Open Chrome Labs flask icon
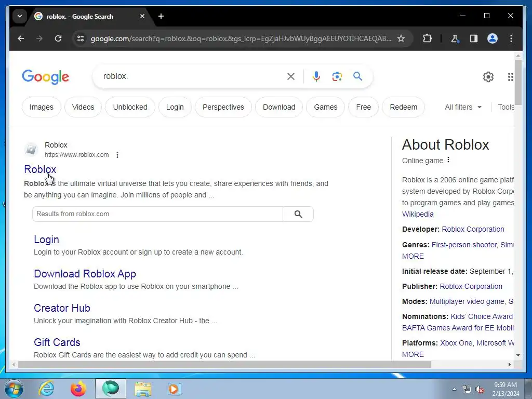The height and width of the screenshot is (399, 532). pyautogui.click(x=455, y=38)
